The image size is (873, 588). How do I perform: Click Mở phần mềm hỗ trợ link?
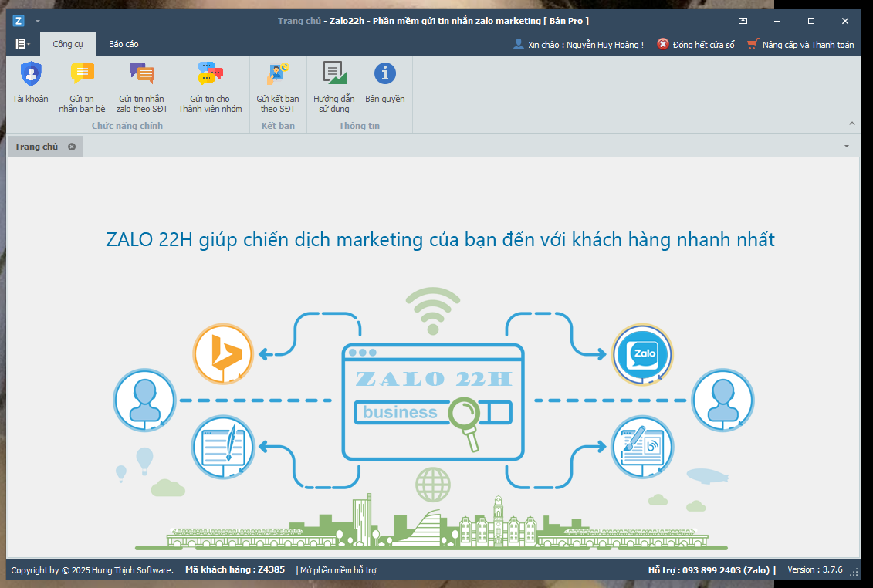click(x=338, y=570)
